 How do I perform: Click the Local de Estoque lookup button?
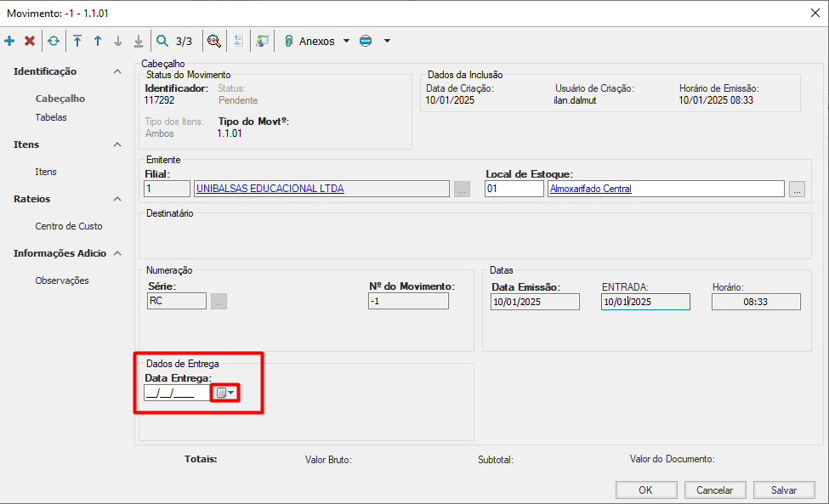[x=796, y=190]
